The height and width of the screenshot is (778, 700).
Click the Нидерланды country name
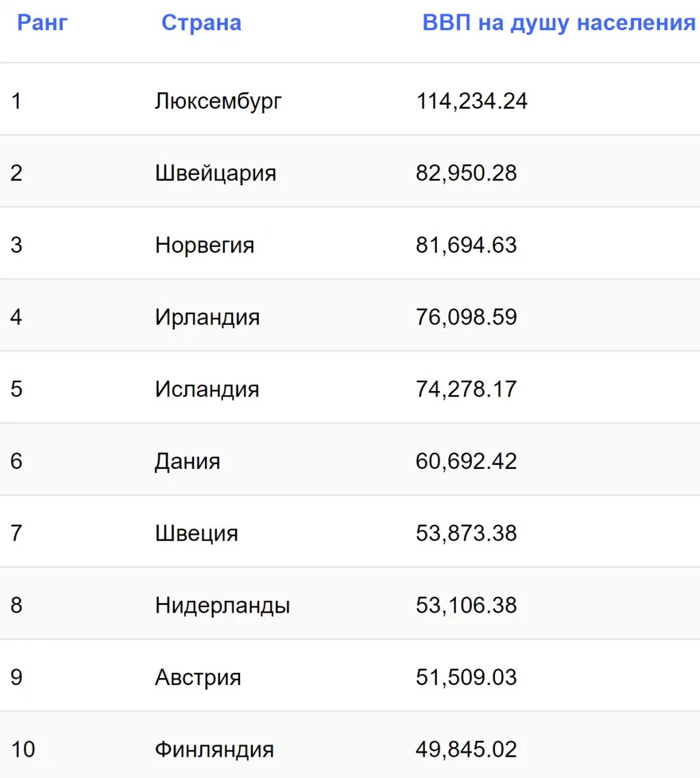(222, 605)
